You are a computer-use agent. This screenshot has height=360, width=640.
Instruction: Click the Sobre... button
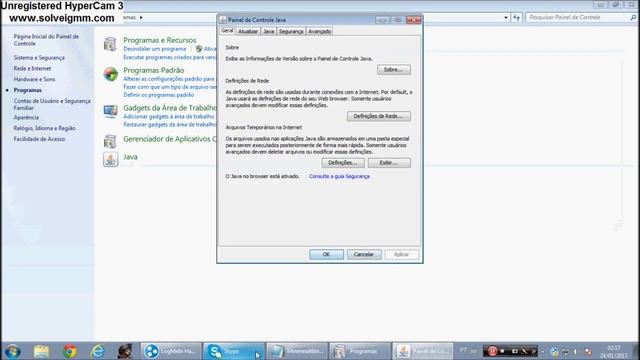393,70
